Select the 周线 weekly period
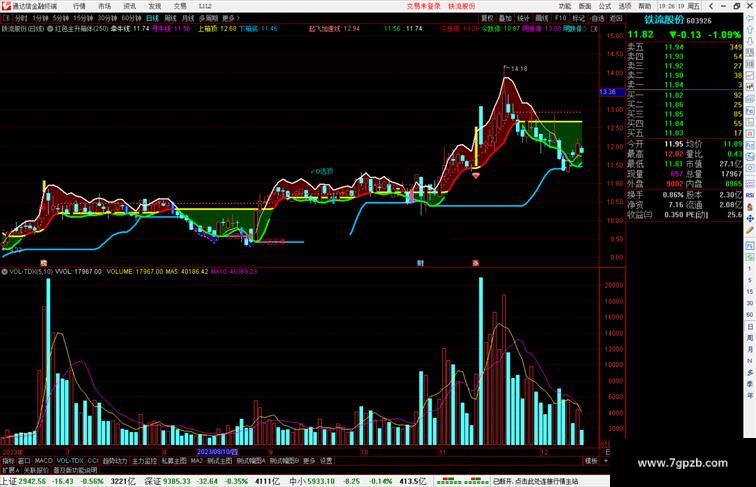This screenshot has width=756, height=487. [170, 18]
